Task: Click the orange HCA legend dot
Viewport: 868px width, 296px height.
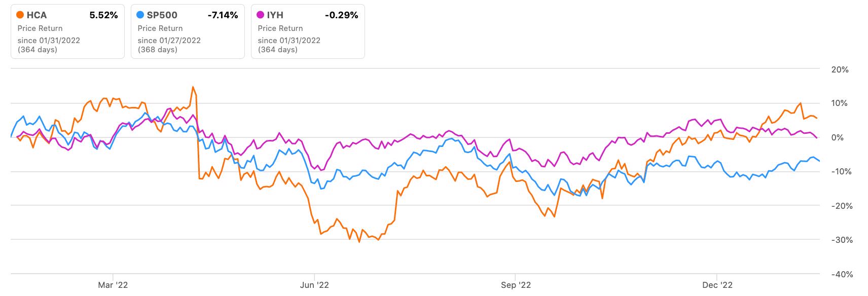Action: pos(20,15)
